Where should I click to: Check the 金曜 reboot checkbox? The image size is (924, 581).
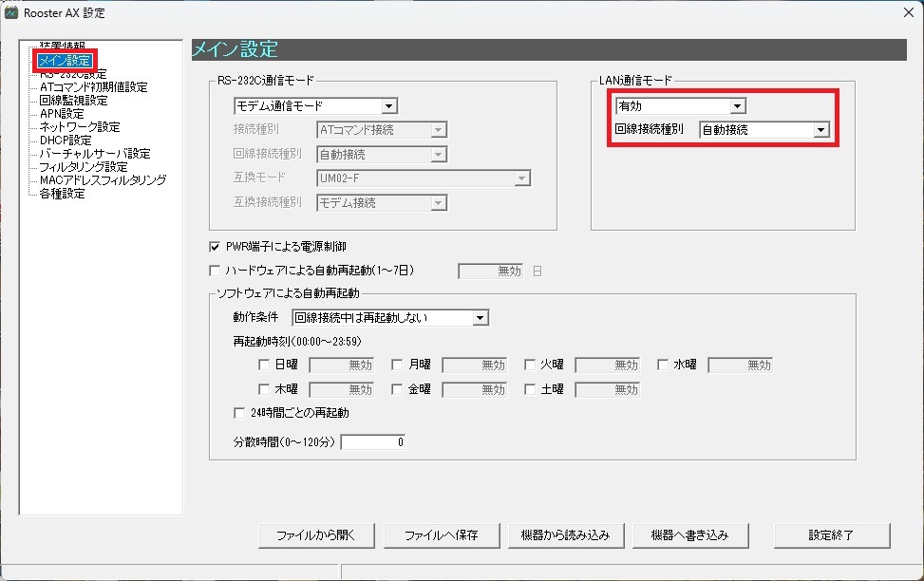[397, 389]
